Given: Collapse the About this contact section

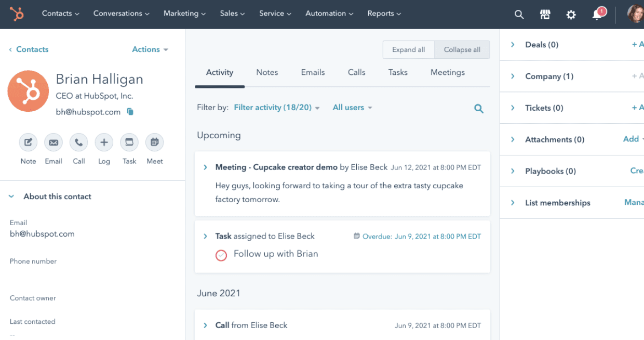Looking at the screenshot, I should 11,197.
